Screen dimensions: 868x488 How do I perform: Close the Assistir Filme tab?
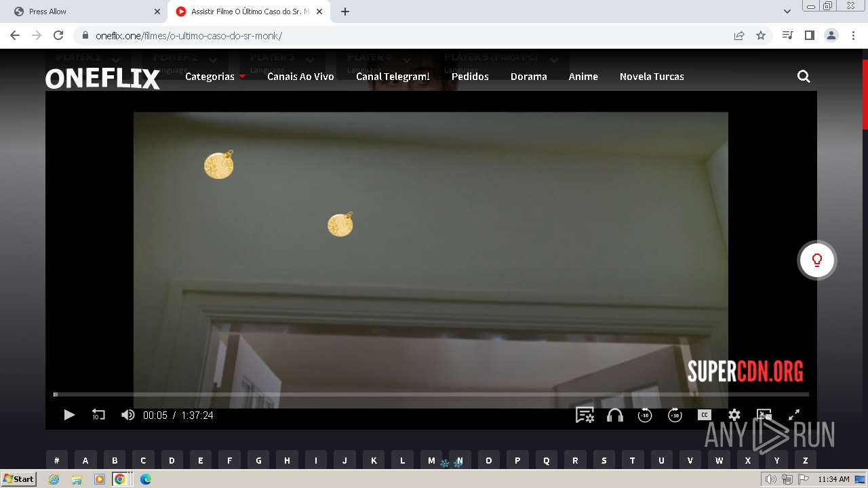coord(319,12)
